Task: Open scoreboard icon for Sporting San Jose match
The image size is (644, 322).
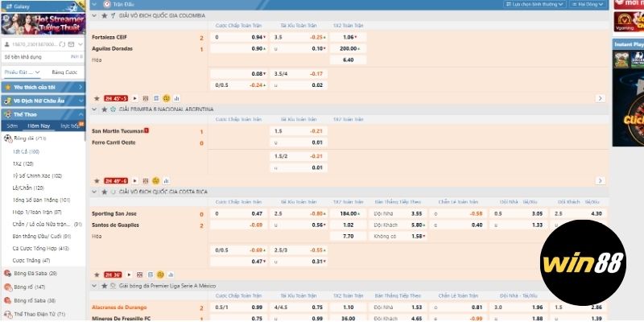Action: tap(151, 275)
